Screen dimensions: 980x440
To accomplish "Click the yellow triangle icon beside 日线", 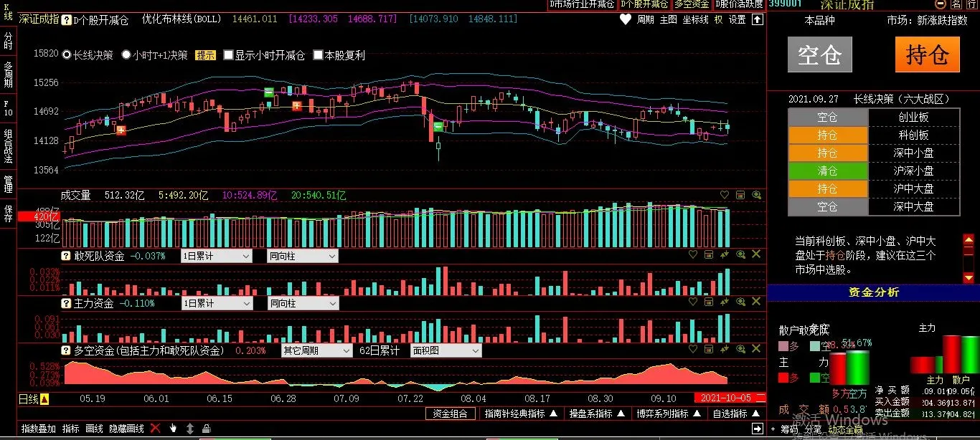I will [x=44, y=399].
